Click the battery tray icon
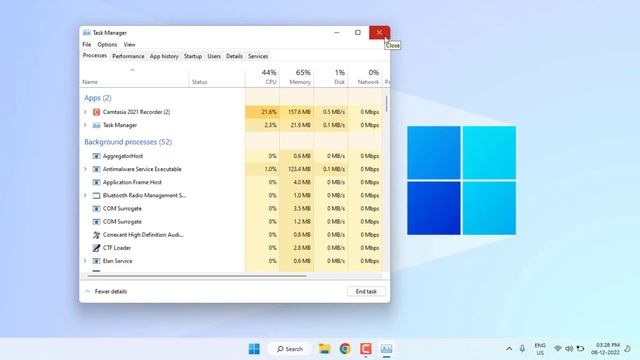 pos(580,349)
